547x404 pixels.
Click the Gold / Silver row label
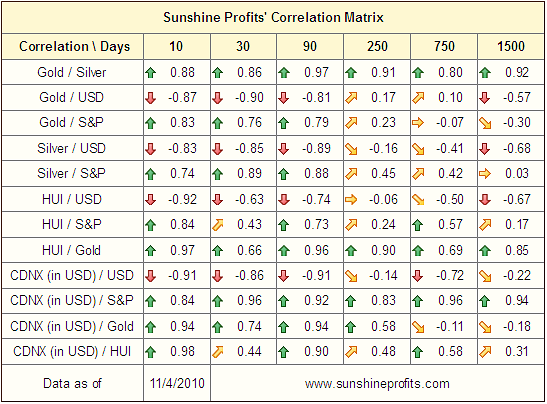point(72,73)
